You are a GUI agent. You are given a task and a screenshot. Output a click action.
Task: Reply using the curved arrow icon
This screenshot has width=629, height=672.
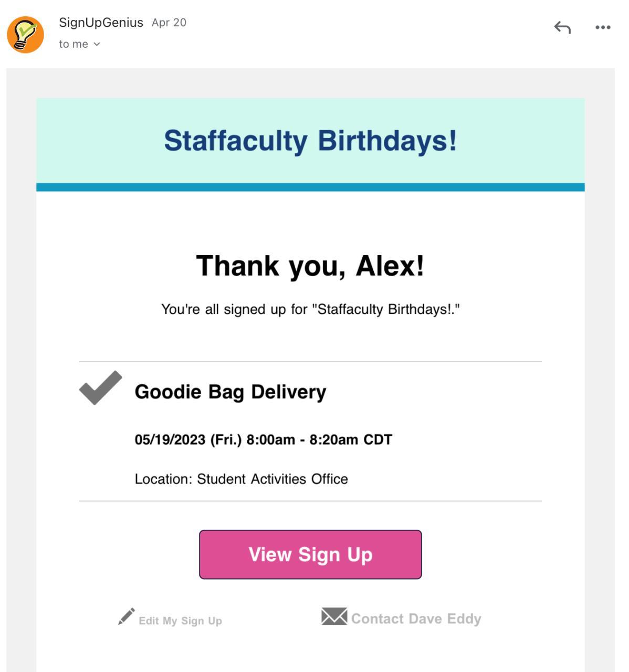coord(562,27)
